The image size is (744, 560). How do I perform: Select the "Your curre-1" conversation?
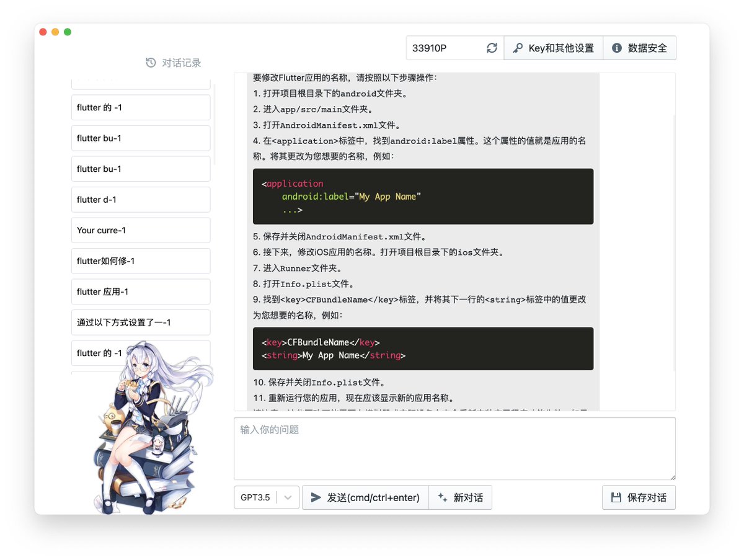[141, 230]
